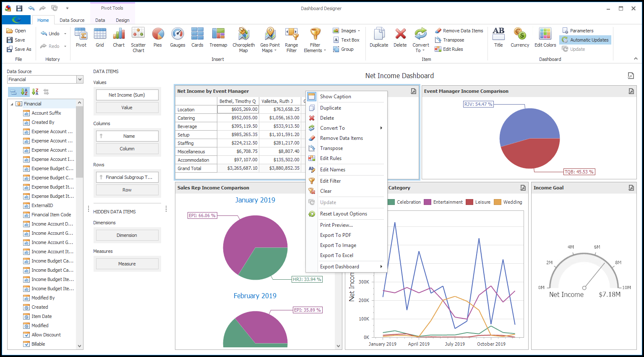The image size is (644, 357).
Task: Select the Item Date field
Action: click(x=42, y=316)
